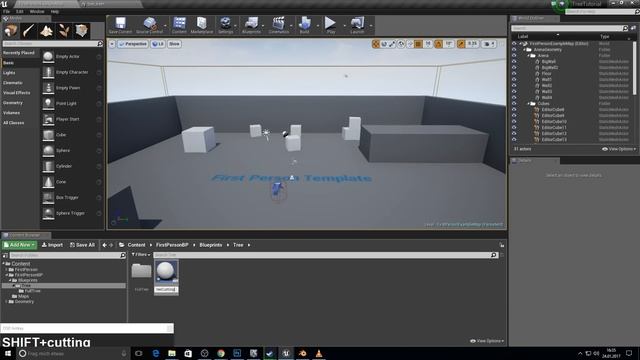Go to FirstPersonBP in the breadcrumb path

tap(172, 245)
